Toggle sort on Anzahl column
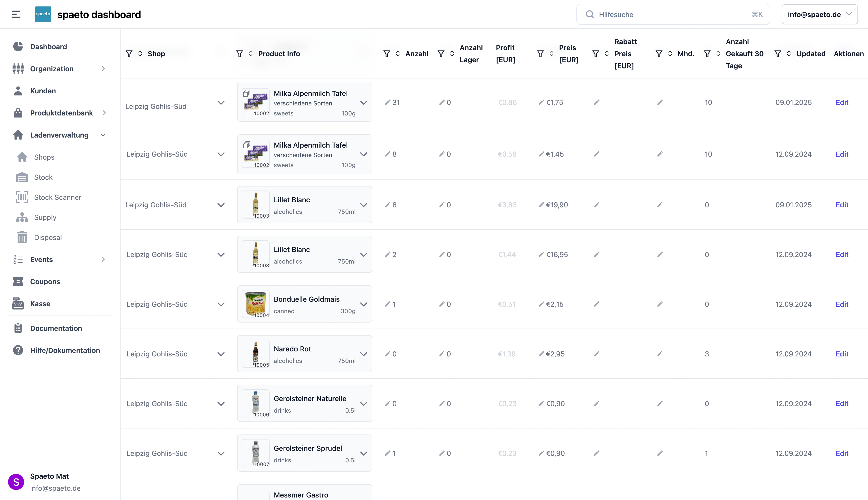 [398, 54]
